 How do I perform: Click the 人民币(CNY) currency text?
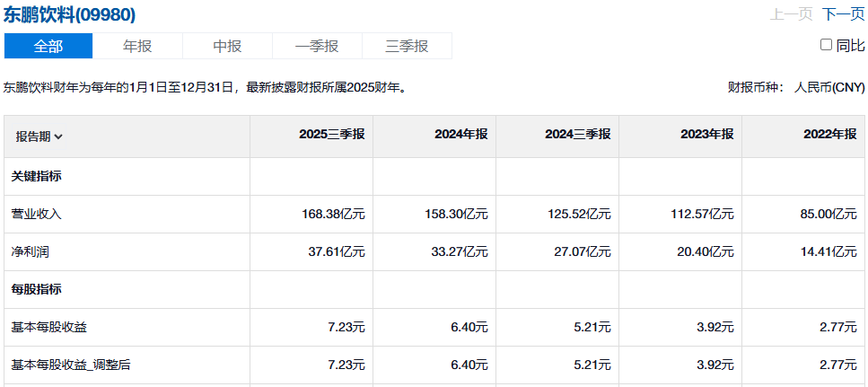point(829,87)
